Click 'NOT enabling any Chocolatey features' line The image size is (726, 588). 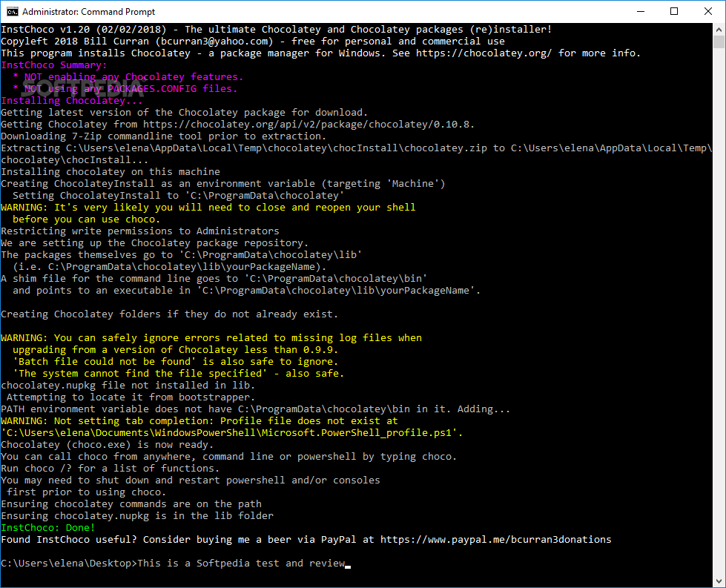(128, 77)
